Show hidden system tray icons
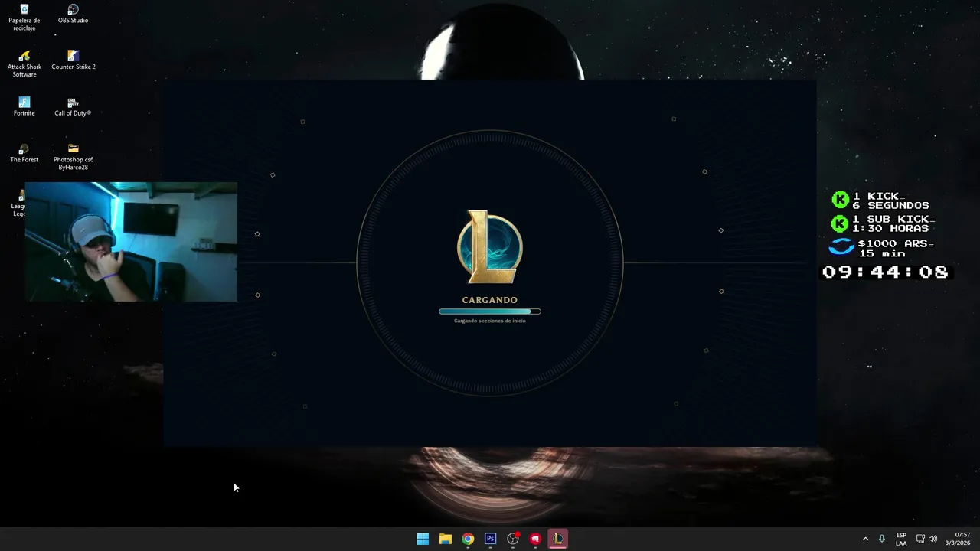 [x=866, y=539]
